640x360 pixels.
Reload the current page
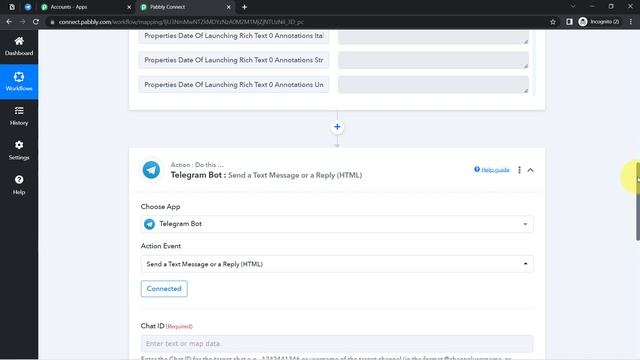click(36, 22)
